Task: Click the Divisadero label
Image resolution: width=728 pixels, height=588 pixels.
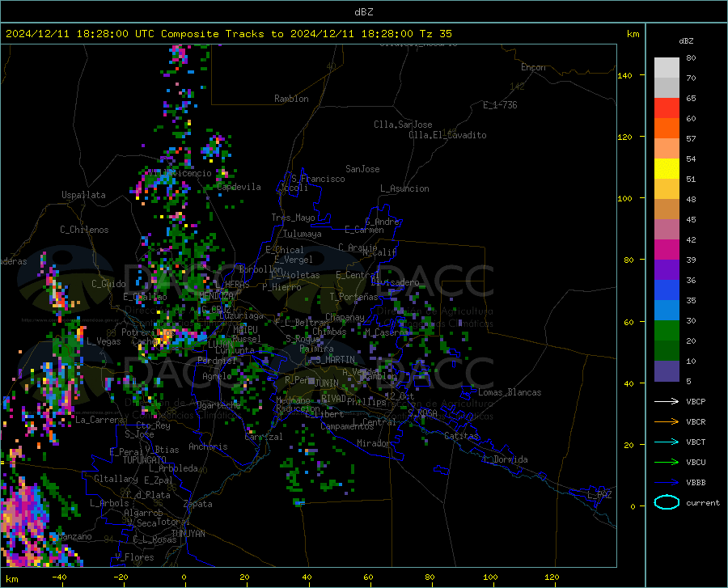Action: point(395,282)
